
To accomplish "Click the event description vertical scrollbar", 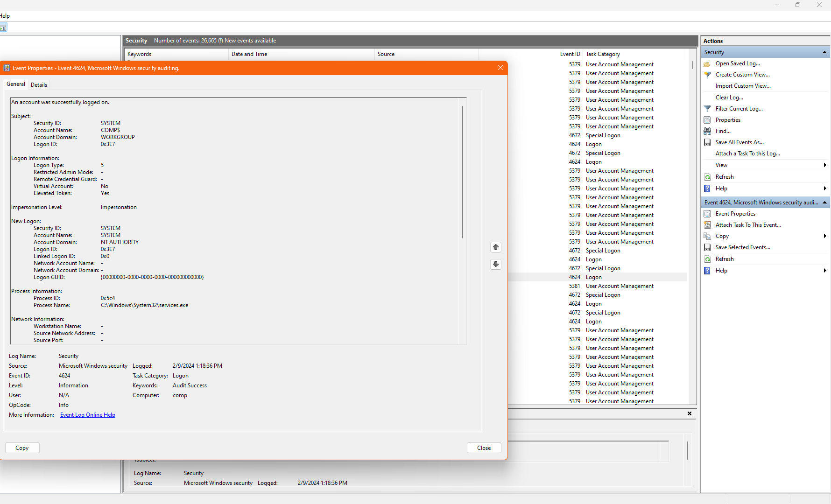I will click(463, 172).
